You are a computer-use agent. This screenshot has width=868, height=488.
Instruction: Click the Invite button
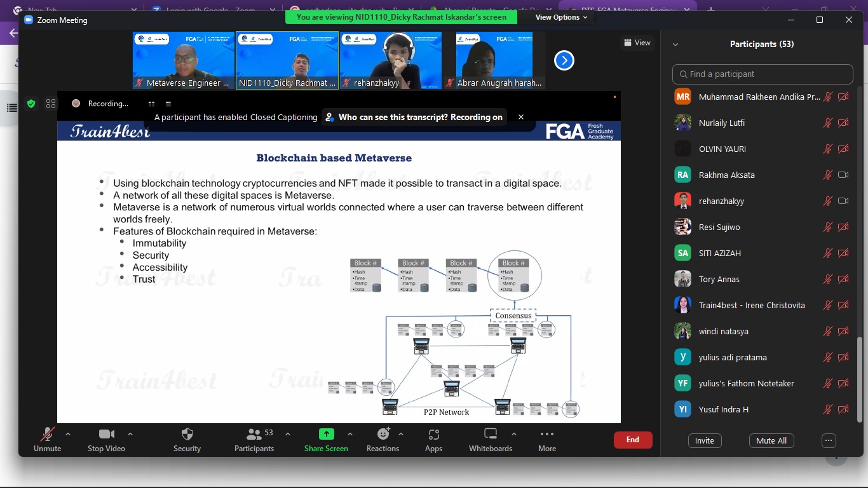[x=704, y=441]
